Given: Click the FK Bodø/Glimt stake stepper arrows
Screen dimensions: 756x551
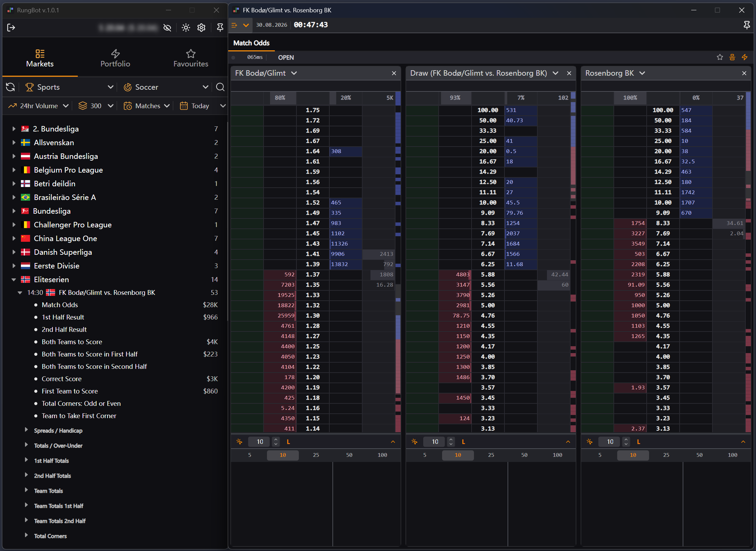Looking at the screenshot, I should click(276, 442).
